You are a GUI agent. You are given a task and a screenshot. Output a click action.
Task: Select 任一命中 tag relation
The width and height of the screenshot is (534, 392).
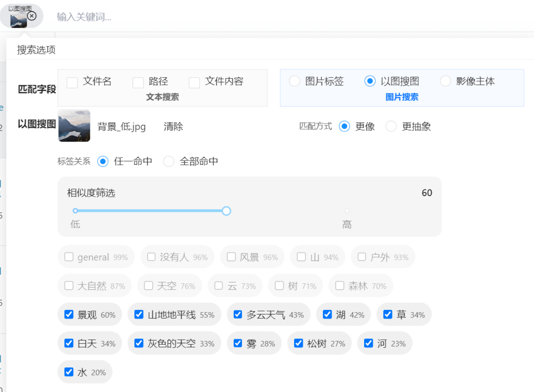pyautogui.click(x=103, y=161)
